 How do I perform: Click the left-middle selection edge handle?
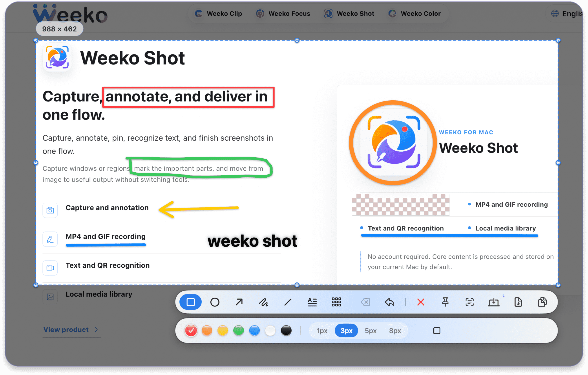pos(36,163)
